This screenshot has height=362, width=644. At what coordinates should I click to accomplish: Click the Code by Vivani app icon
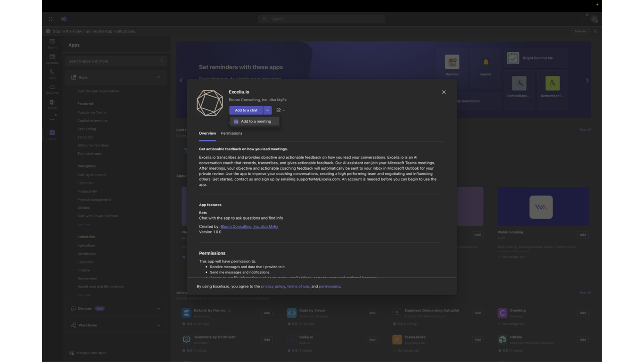click(x=292, y=313)
